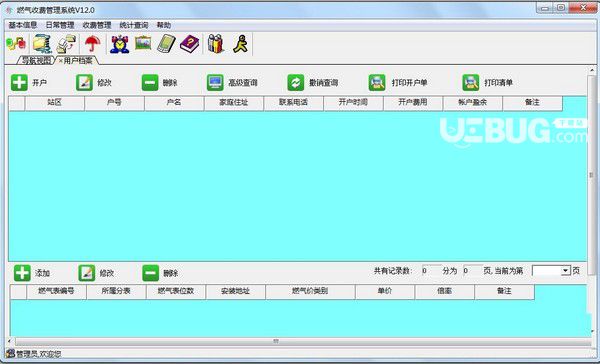Click the people group toolbar icon
The image size is (600, 364).
[215, 44]
